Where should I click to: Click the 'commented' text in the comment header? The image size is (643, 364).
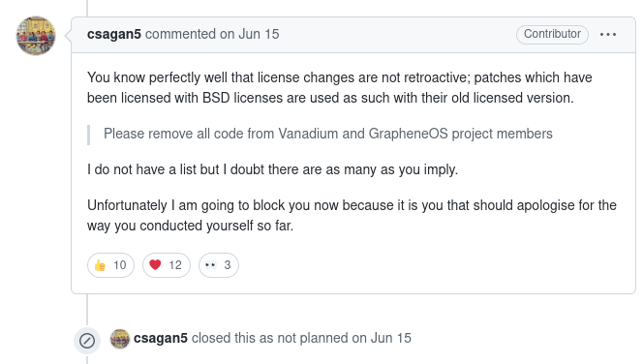click(180, 34)
